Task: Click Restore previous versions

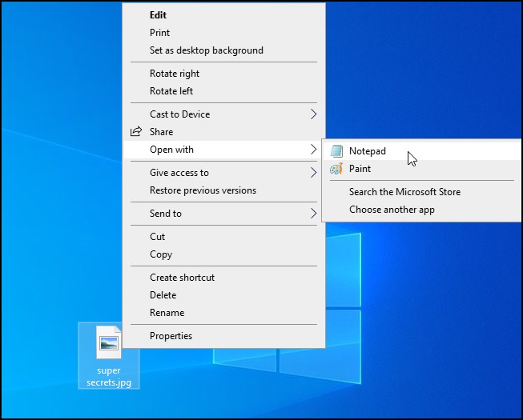Action: tap(203, 190)
